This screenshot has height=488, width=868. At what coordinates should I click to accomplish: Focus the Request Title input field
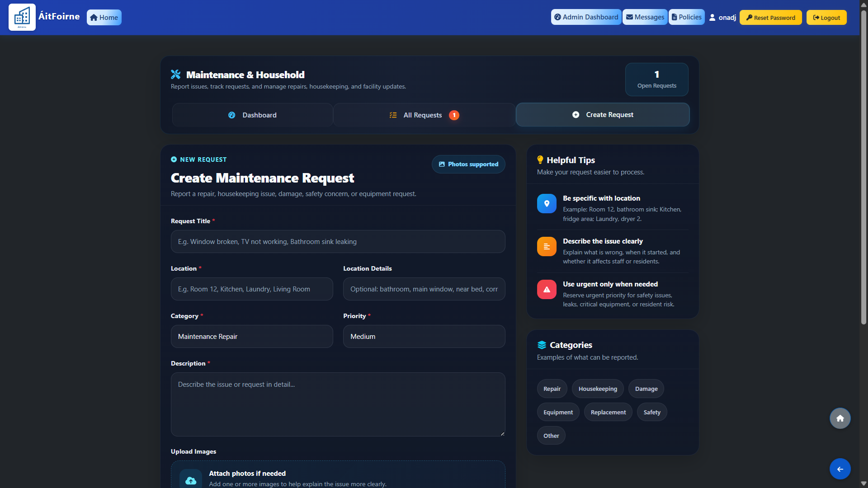(x=338, y=242)
